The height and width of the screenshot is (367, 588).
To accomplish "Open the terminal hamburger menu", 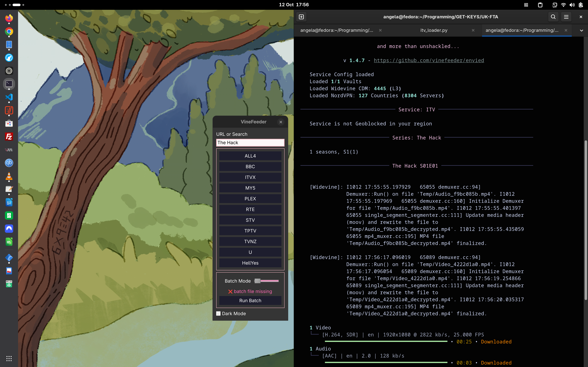I will (x=566, y=17).
